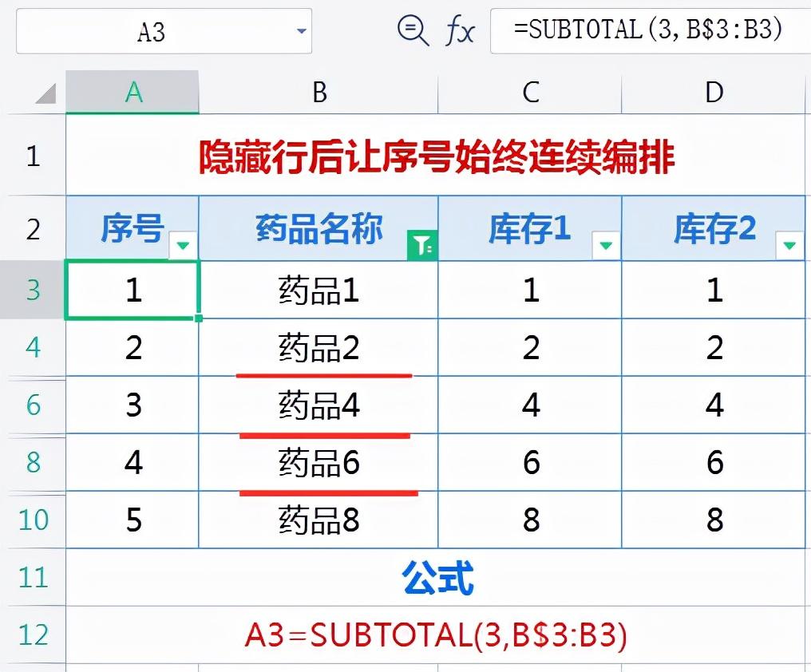The width and height of the screenshot is (811, 672).
Task: Select 库存1 cell in the 药品6 row
Action: click(530, 462)
